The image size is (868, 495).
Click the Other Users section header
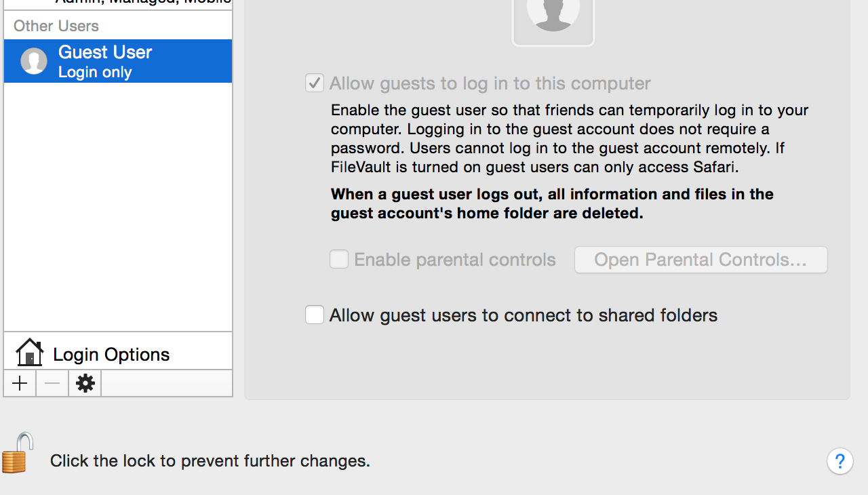pyautogui.click(x=56, y=26)
